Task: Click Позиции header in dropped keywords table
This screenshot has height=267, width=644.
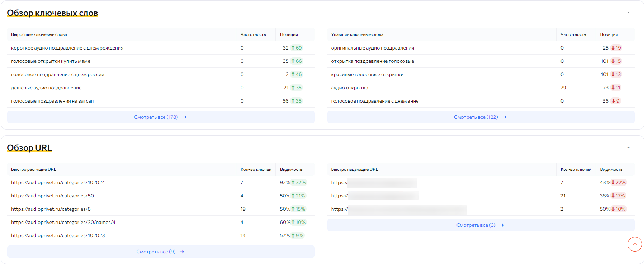Action: click(609, 34)
